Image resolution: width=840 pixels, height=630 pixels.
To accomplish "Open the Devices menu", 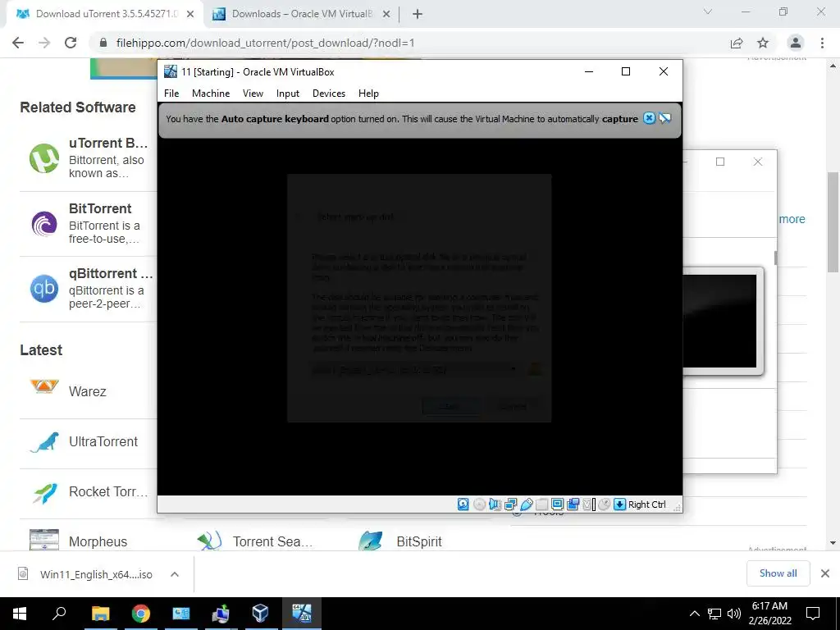I will click(x=329, y=94).
